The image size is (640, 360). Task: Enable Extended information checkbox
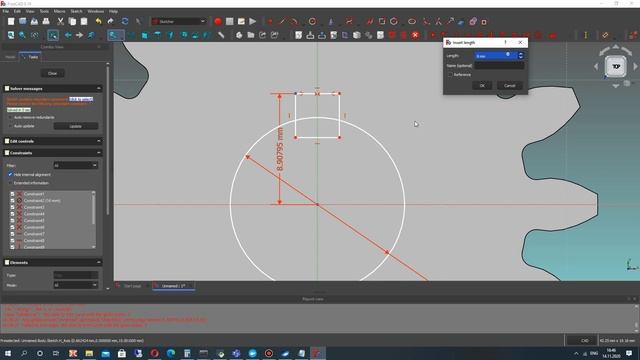pos(11,183)
